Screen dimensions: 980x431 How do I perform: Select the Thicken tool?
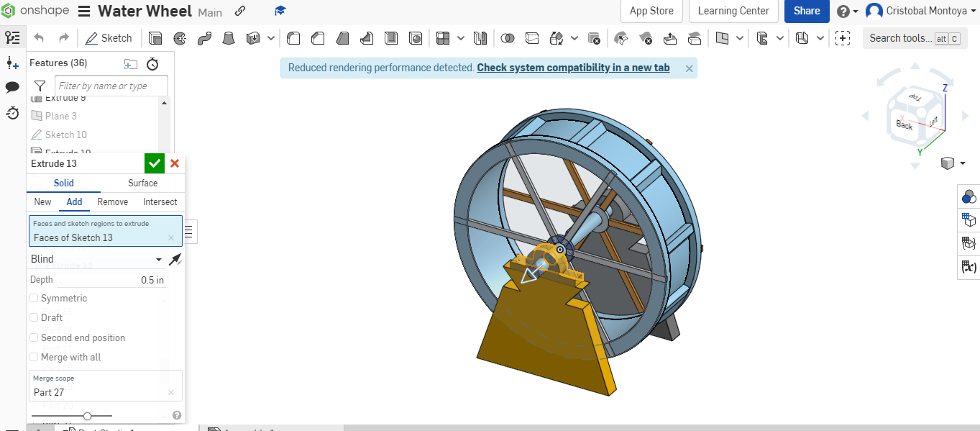pyautogui.click(x=253, y=38)
